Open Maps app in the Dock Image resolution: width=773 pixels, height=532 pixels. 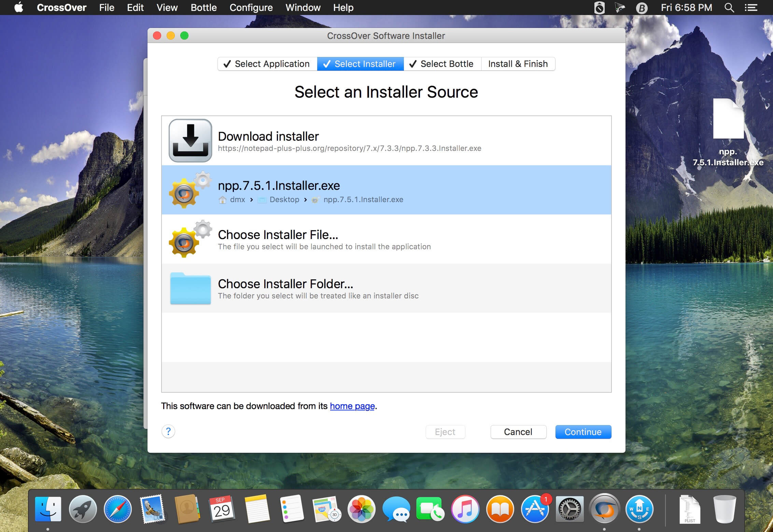click(327, 509)
